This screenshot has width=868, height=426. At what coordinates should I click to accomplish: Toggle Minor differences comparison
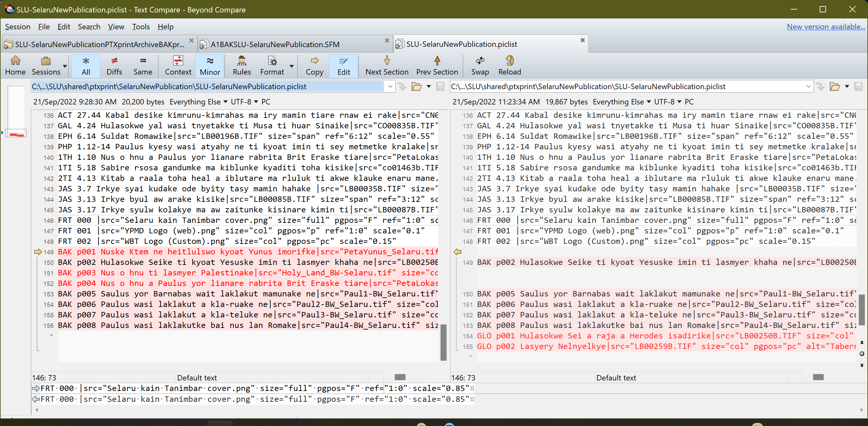(210, 66)
